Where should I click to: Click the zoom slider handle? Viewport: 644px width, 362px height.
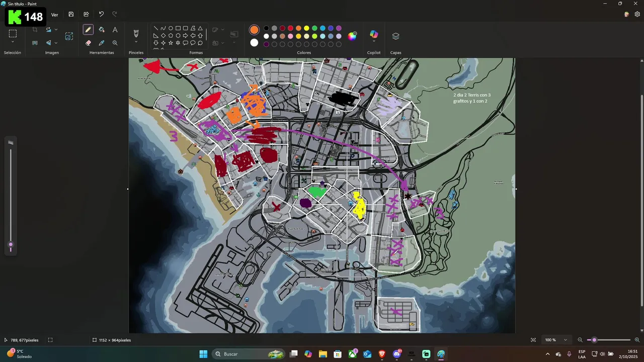click(x=594, y=340)
